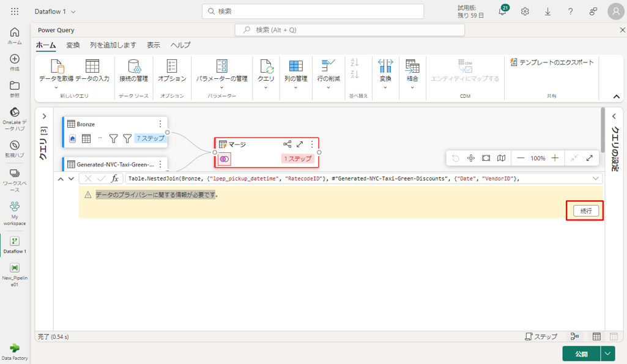The width and height of the screenshot is (627, 364).
Task: Click the fit-to-view icon in diagram toolbar
Action: click(x=486, y=158)
